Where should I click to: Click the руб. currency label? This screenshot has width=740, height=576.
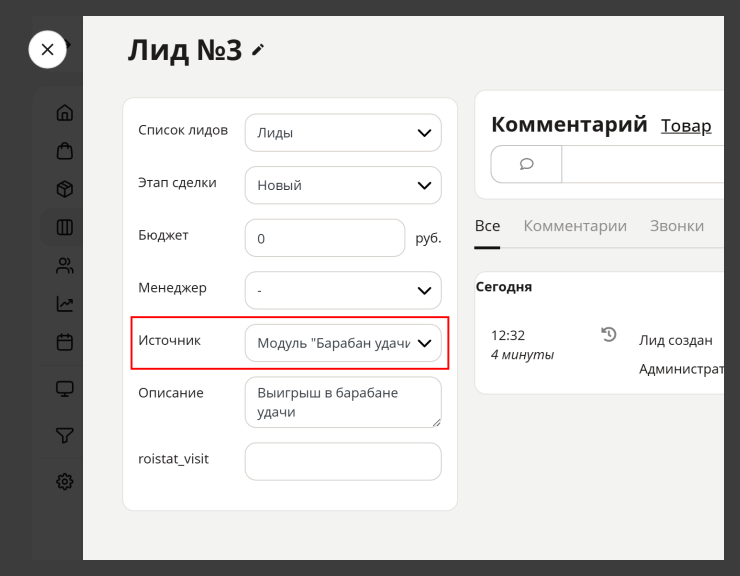(x=428, y=238)
